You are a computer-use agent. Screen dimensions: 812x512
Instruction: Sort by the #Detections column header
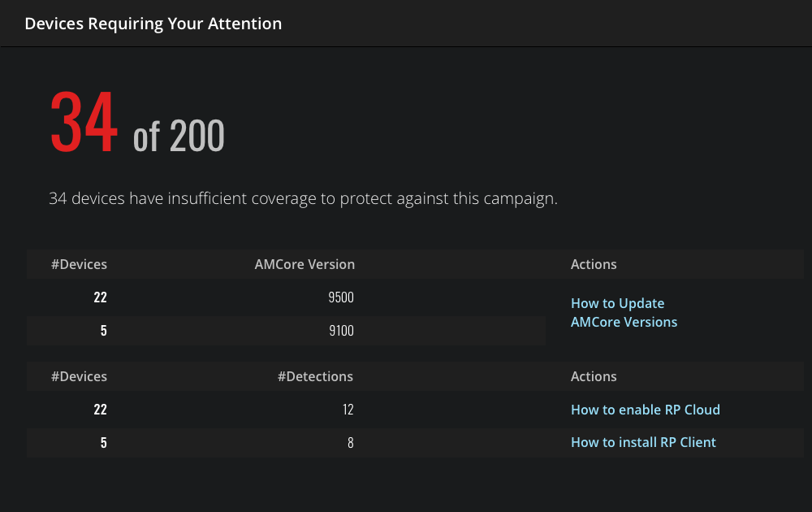click(x=315, y=376)
